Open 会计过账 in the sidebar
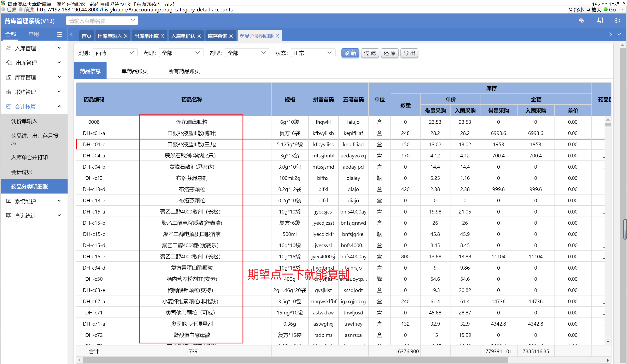 (22, 172)
